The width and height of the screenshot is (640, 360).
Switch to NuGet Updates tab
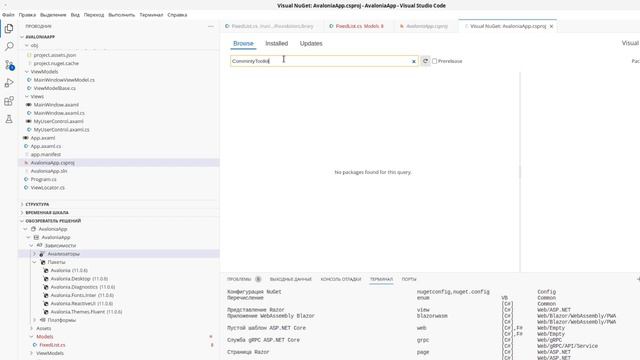(311, 43)
